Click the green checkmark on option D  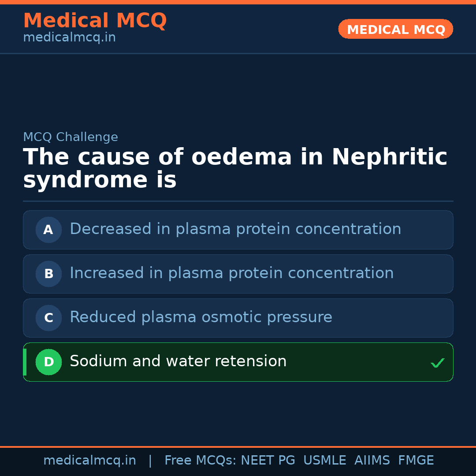pyautogui.click(x=437, y=363)
